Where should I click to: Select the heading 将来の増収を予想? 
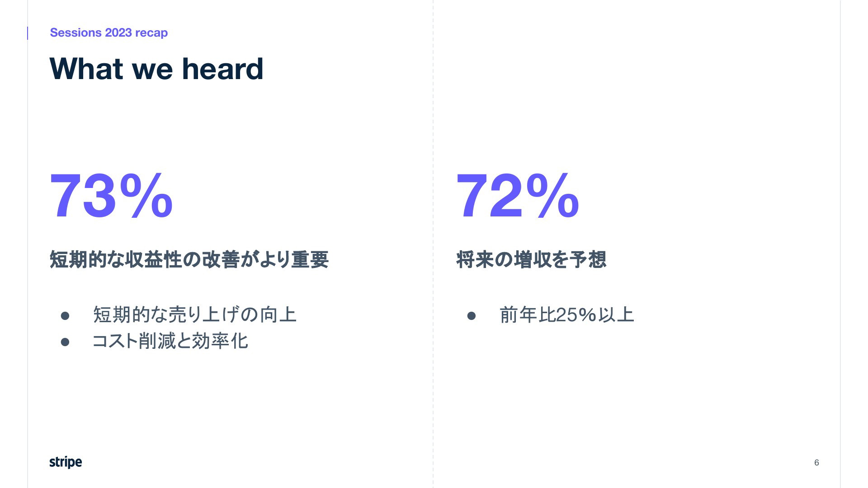(x=531, y=259)
